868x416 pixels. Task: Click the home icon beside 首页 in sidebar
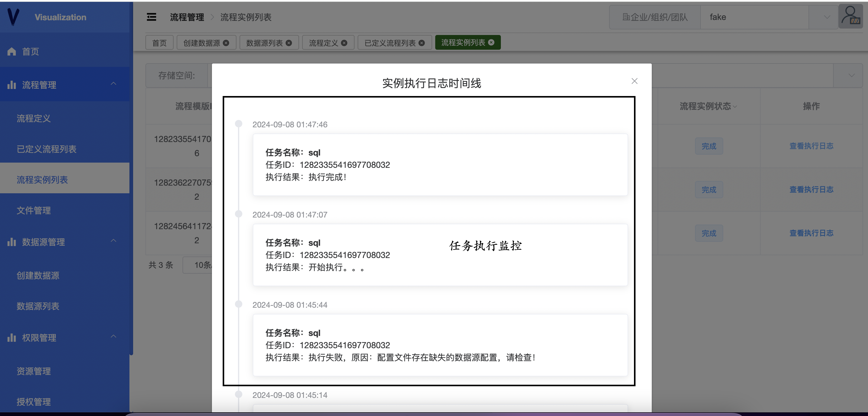pyautogui.click(x=11, y=51)
